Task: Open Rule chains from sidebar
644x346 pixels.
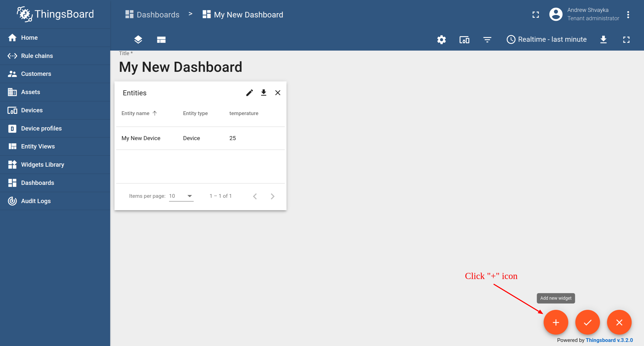Action: coord(37,56)
